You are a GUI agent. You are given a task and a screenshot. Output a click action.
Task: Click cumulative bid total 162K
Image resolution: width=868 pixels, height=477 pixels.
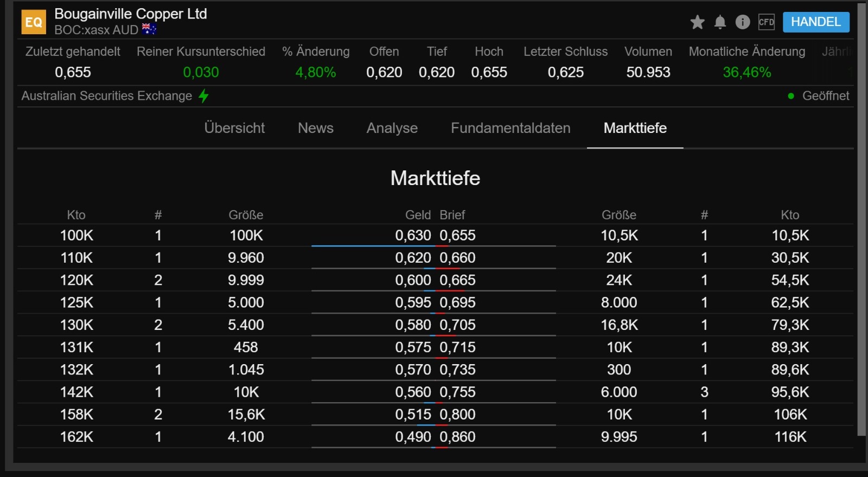point(76,437)
